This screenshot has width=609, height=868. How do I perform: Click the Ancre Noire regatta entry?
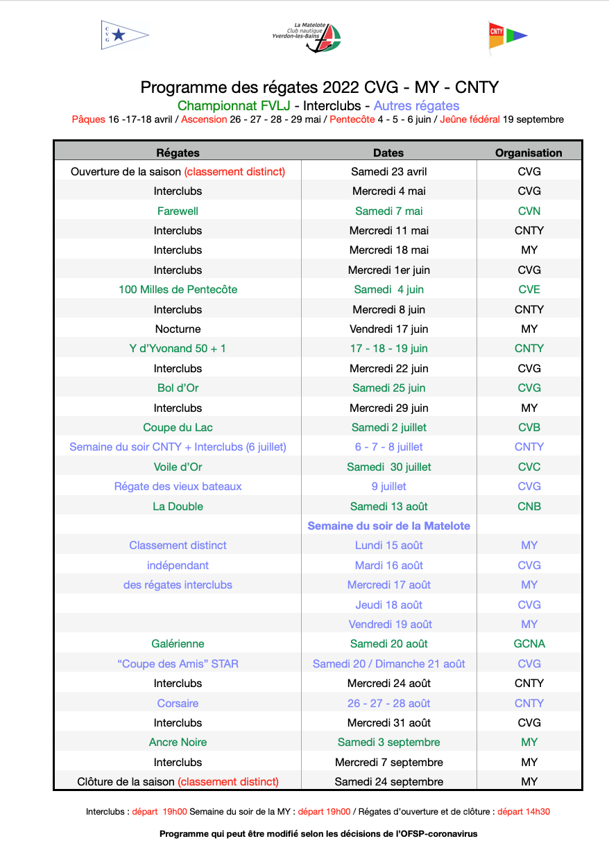pos(178,742)
